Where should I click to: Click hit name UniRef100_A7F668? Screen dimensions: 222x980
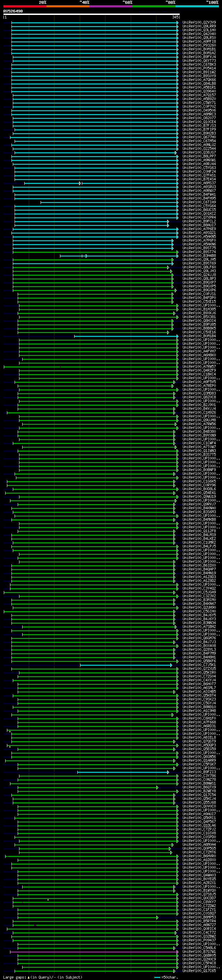click(x=199, y=722)
